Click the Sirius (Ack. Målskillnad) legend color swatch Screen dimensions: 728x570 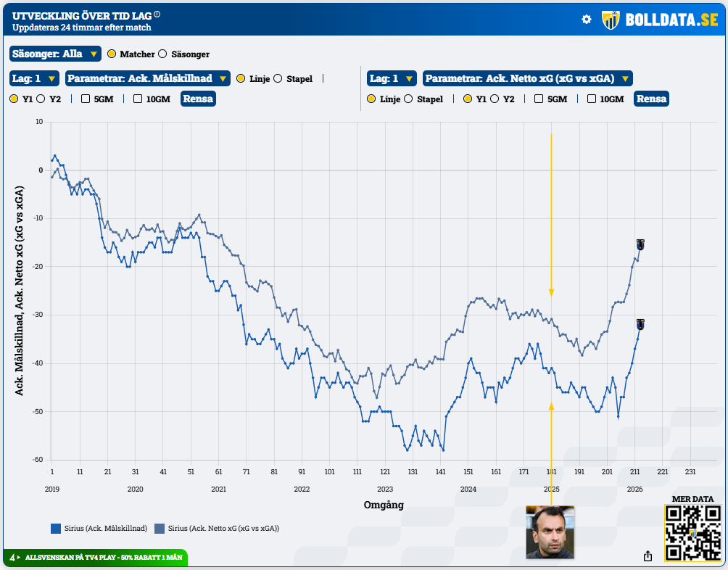click(55, 529)
